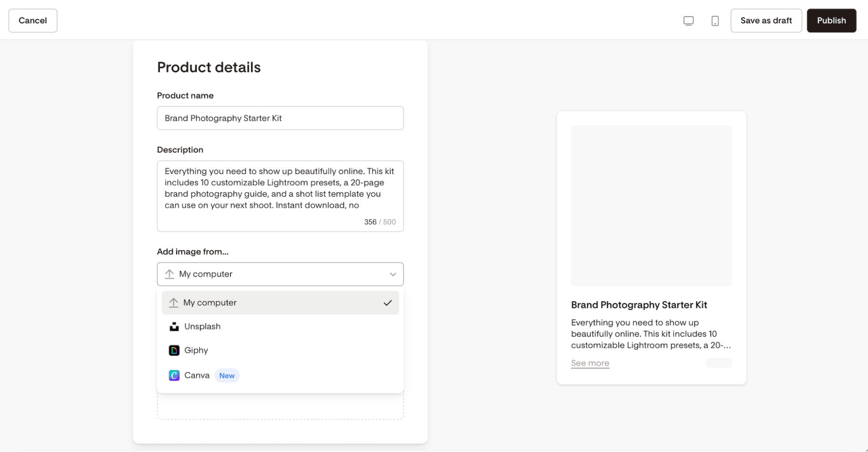Click the New badge beside Canva

(227, 376)
